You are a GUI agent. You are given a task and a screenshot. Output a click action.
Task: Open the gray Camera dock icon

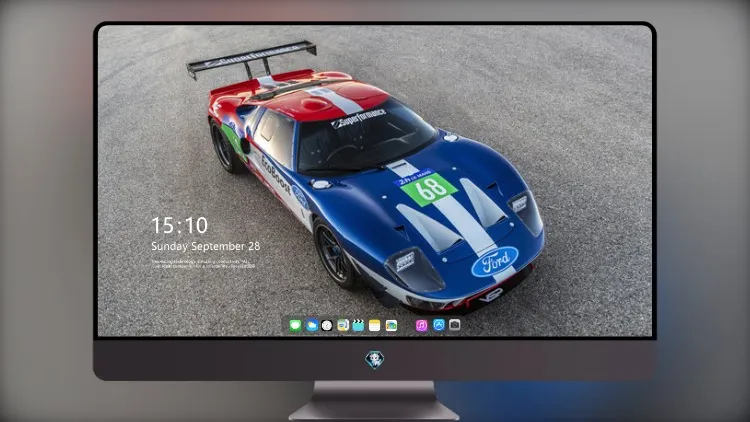(x=455, y=325)
